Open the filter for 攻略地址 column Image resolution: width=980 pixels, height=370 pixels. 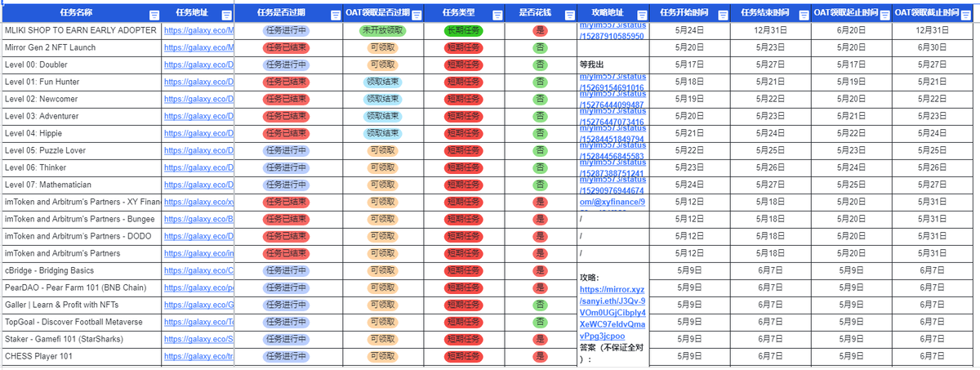[x=641, y=15]
